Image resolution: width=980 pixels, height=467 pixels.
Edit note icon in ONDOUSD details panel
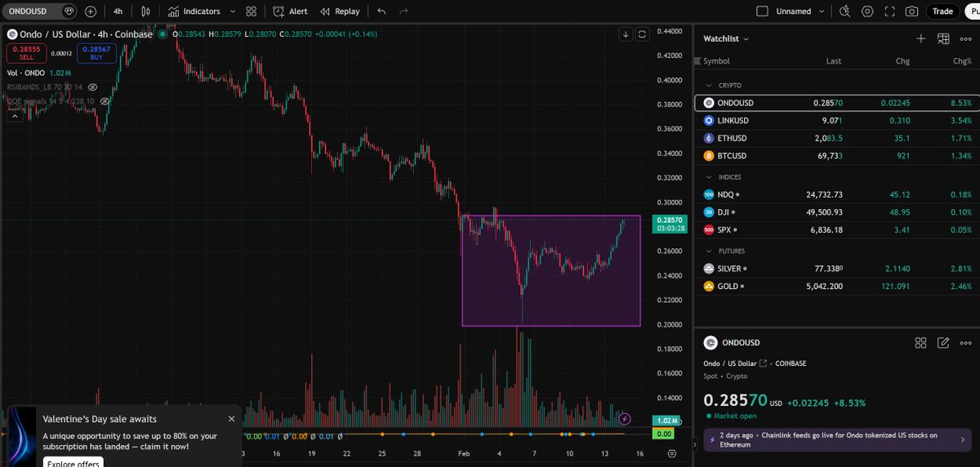(943, 343)
